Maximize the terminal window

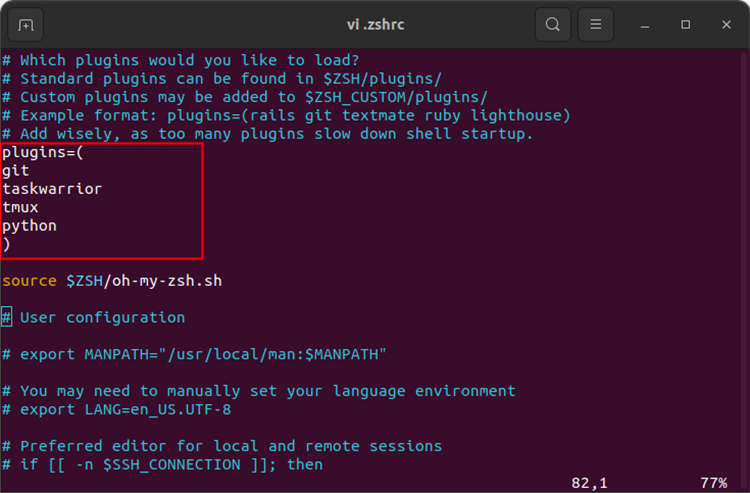click(685, 24)
